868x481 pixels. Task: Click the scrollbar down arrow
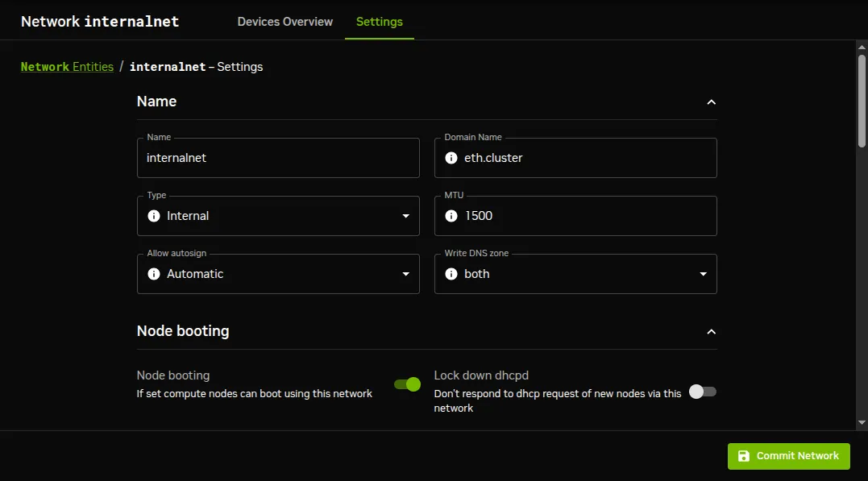tap(862, 423)
